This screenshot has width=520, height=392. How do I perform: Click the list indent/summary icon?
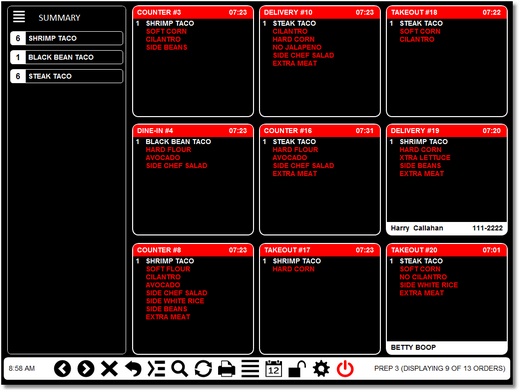point(156,369)
